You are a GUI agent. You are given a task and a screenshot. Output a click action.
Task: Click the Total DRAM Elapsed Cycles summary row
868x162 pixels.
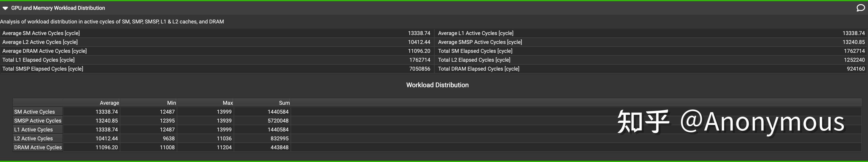pyautogui.click(x=651, y=69)
